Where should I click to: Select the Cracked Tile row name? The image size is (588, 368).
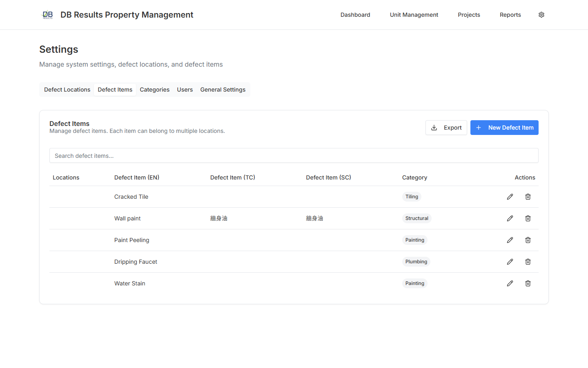(131, 197)
